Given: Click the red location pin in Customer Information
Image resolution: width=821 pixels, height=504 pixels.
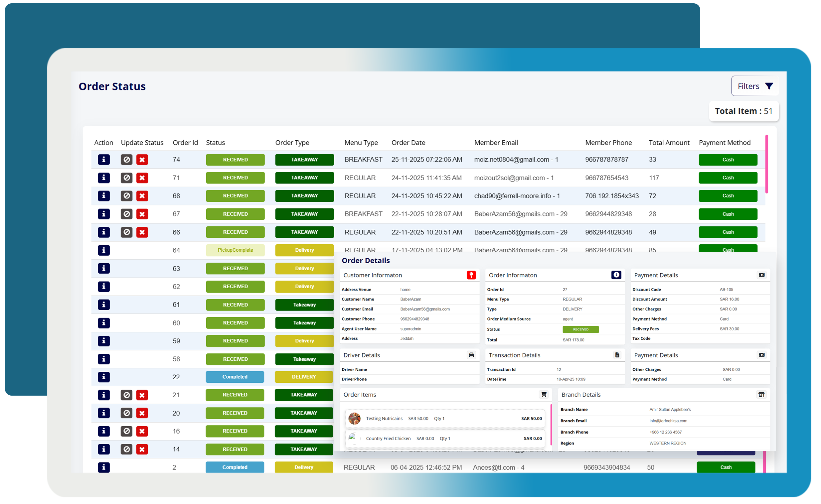Looking at the screenshot, I should coord(471,275).
